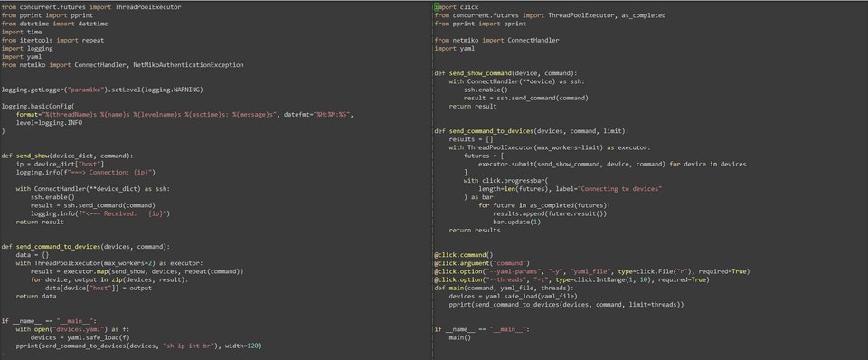The image size is (868, 360).
Task: Click 'import yaml' in the left pane
Action: 21,57
